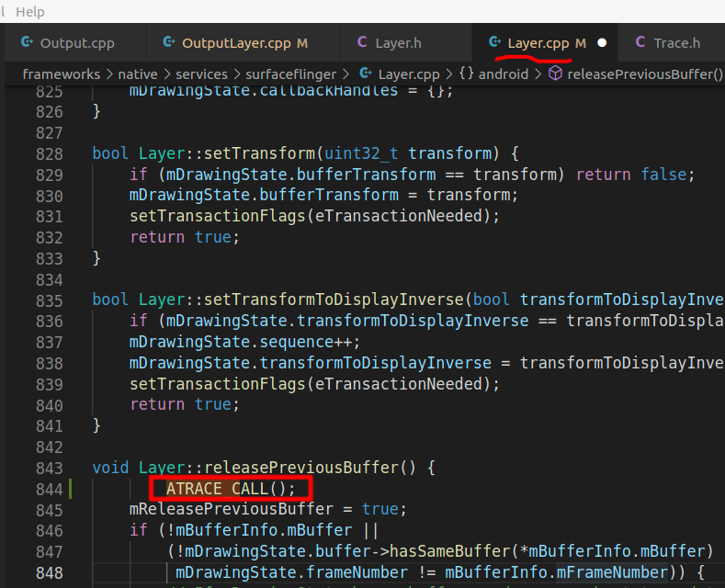
Task: Click setTransactionFlags on line 839
Action: pyautogui.click(x=217, y=384)
